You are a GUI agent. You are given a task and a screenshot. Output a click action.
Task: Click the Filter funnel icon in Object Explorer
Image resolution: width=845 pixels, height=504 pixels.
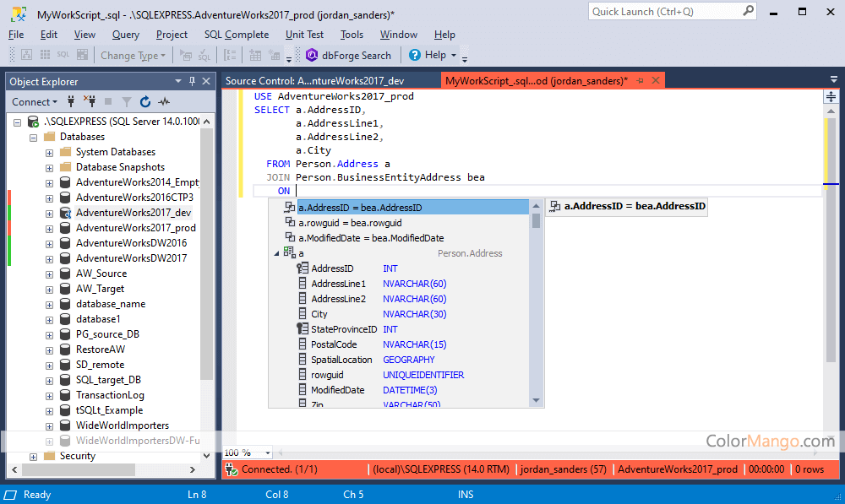pyautogui.click(x=127, y=102)
